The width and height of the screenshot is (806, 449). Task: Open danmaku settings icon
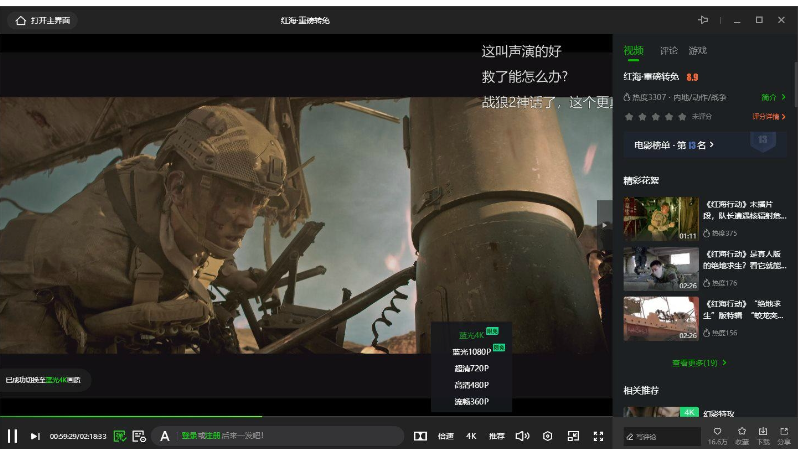[139, 436]
